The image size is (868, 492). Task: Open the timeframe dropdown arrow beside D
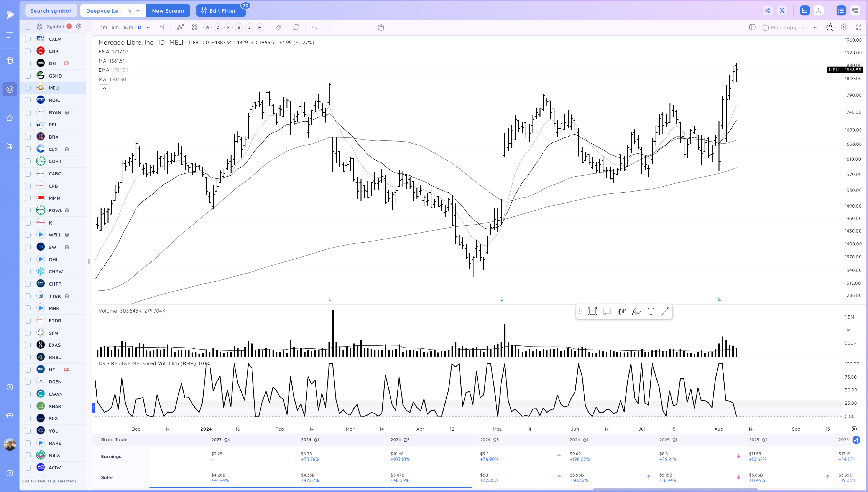coord(148,27)
